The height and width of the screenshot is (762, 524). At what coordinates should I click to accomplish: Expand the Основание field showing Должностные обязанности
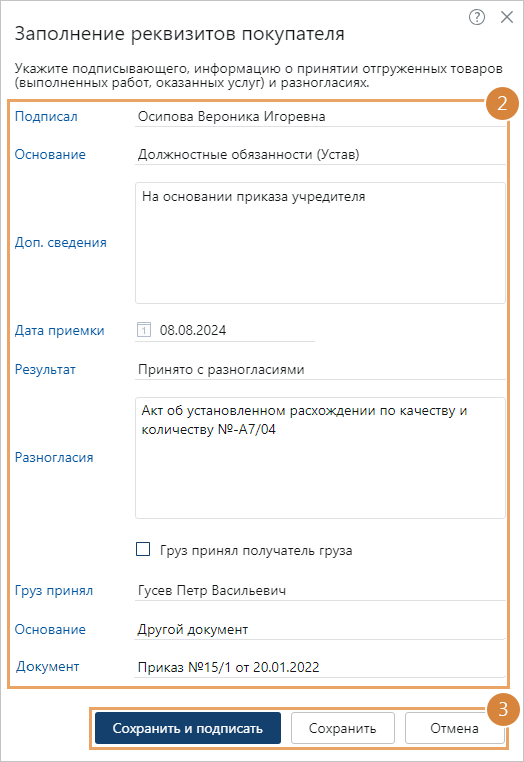320,155
